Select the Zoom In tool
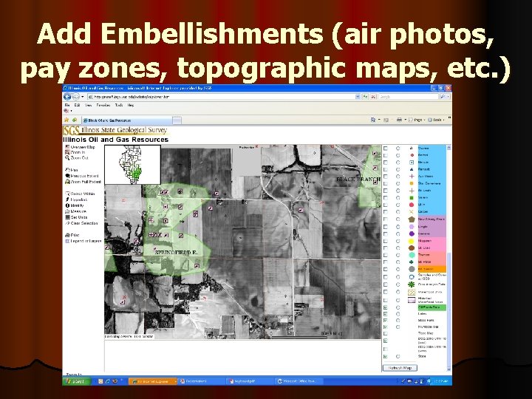 [x=75, y=152]
